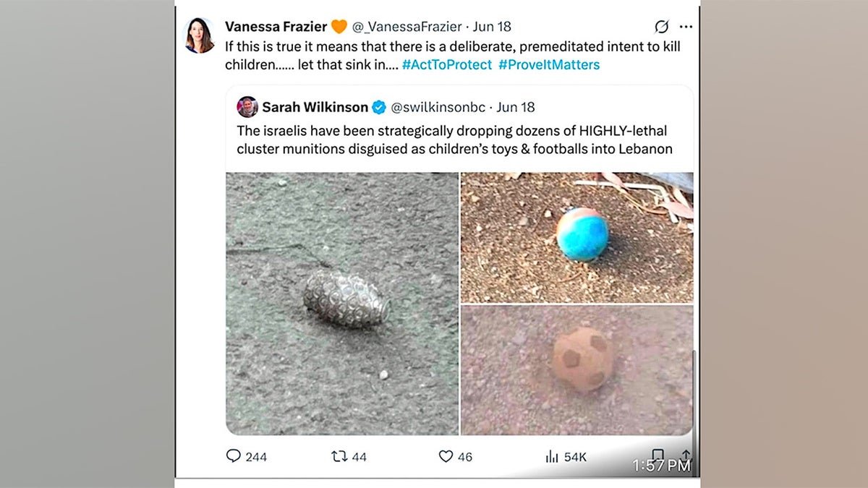Image resolution: width=868 pixels, height=488 pixels.
Task: Open Sarah Wilkinson's small avatar picture
Action: click(x=247, y=107)
